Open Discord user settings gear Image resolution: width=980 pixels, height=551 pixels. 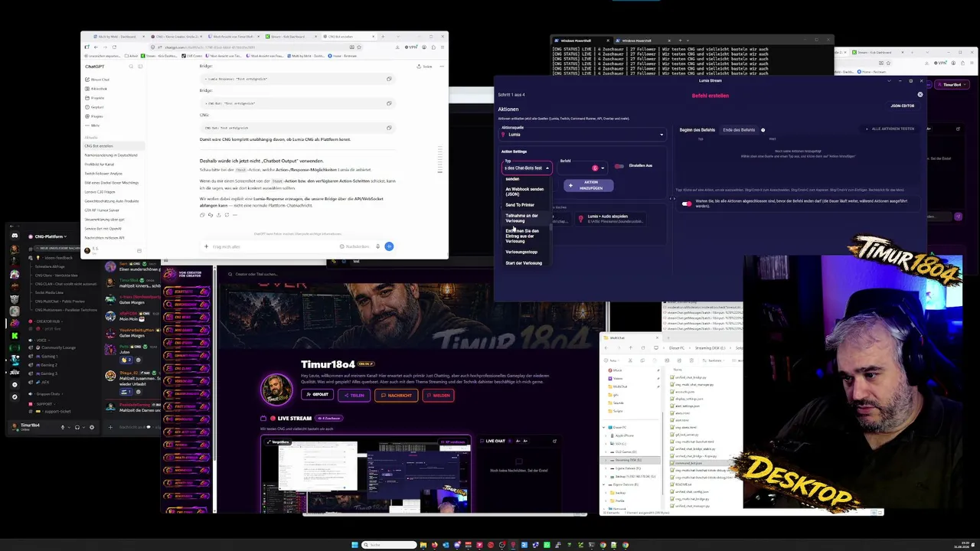tap(92, 427)
